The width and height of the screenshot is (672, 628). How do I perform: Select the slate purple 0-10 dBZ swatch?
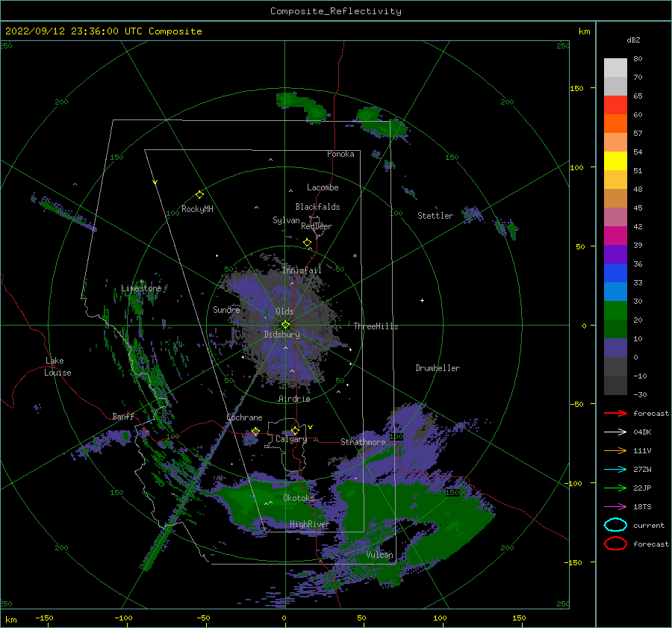click(615, 347)
